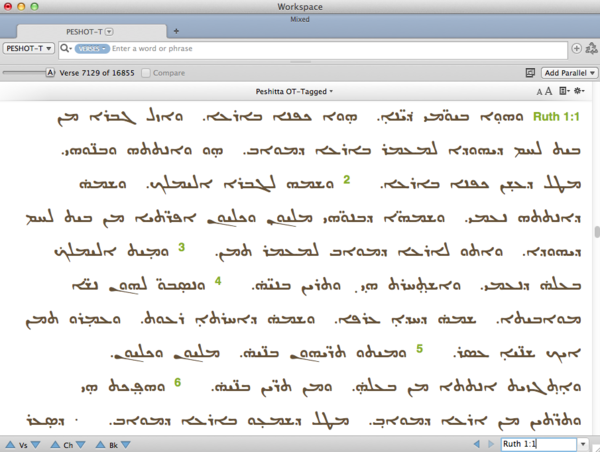This screenshot has height=452, width=600.
Task: Toggle the VERSES search mode pill
Action: (x=91, y=48)
